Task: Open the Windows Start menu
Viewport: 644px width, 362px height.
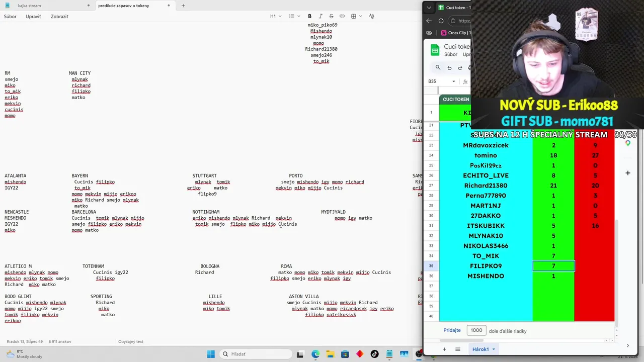Action: coord(211,354)
